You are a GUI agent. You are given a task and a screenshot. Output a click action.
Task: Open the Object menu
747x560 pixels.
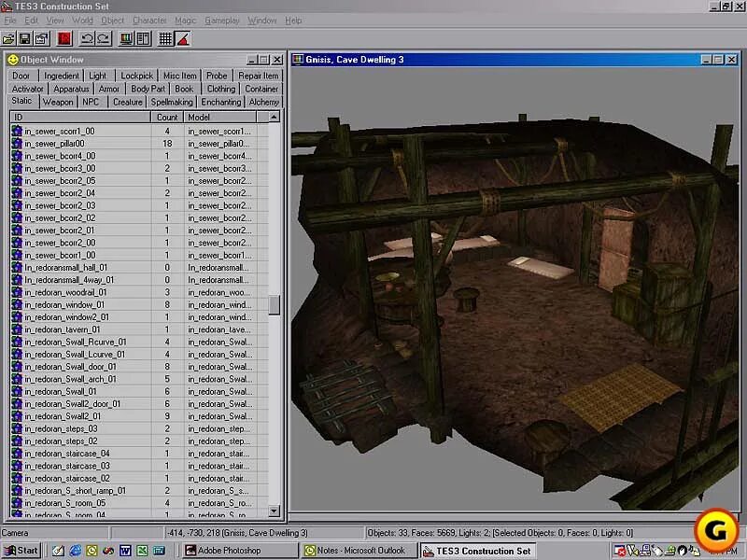(x=112, y=21)
